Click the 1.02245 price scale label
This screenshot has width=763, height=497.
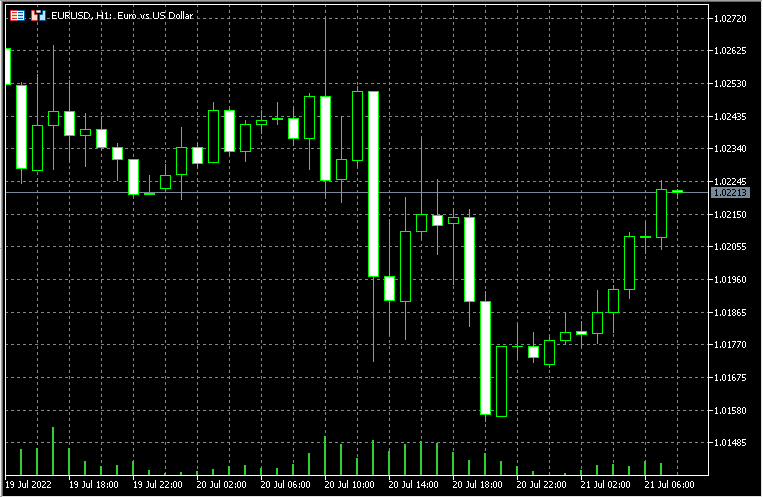730,182
